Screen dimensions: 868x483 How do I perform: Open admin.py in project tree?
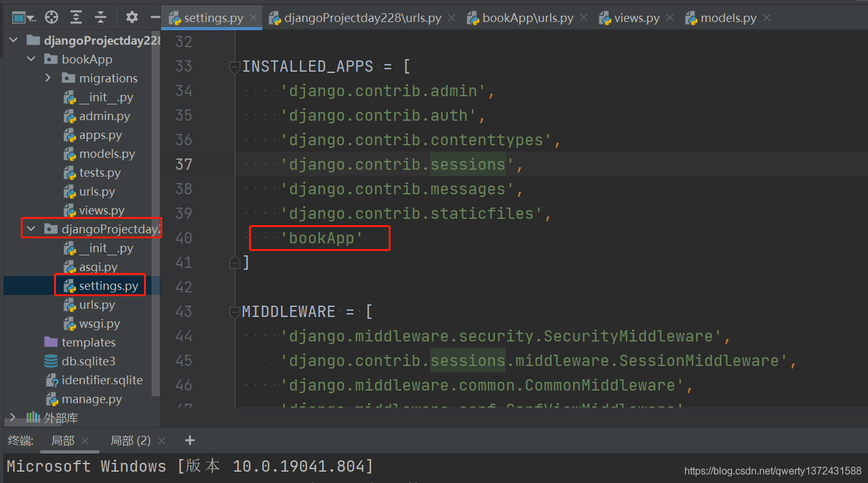click(x=104, y=116)
